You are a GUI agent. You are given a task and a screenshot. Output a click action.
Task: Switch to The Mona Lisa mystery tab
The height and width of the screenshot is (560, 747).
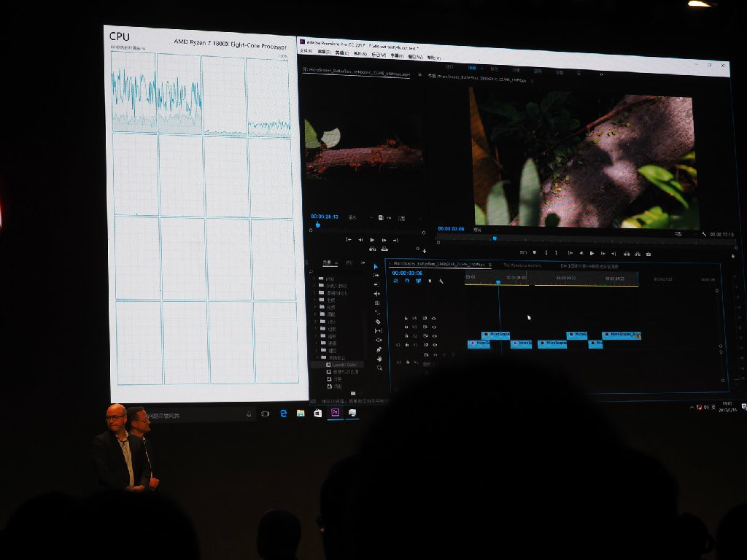(522, 265)
